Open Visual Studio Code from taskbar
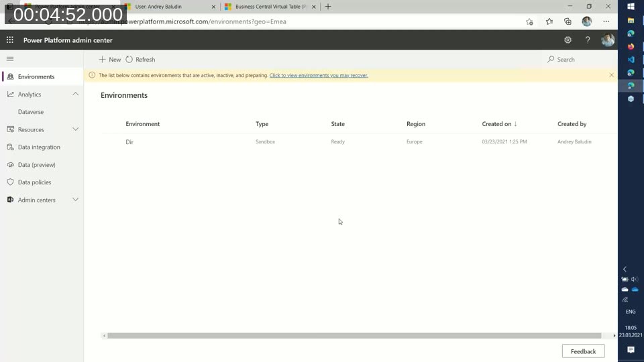The width and height of the screenshot is (644, 362). pyautogui.click(x=631, y=60)
